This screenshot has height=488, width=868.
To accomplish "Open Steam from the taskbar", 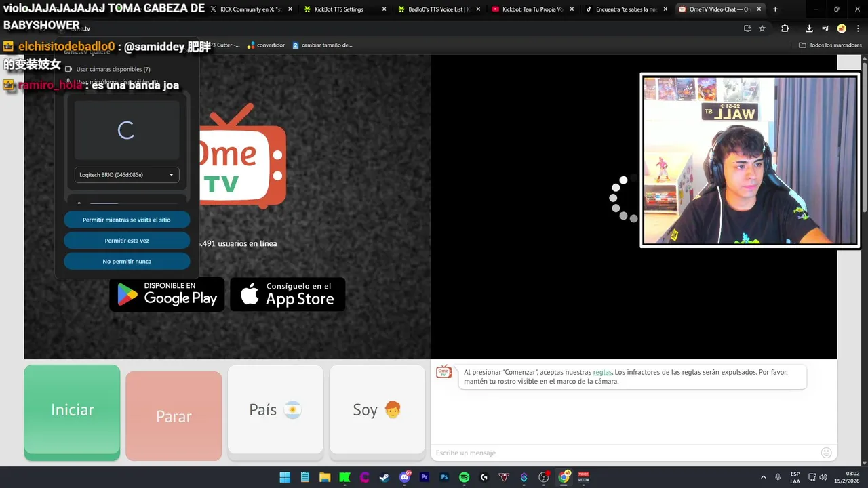I will click(x=384, y=477).
